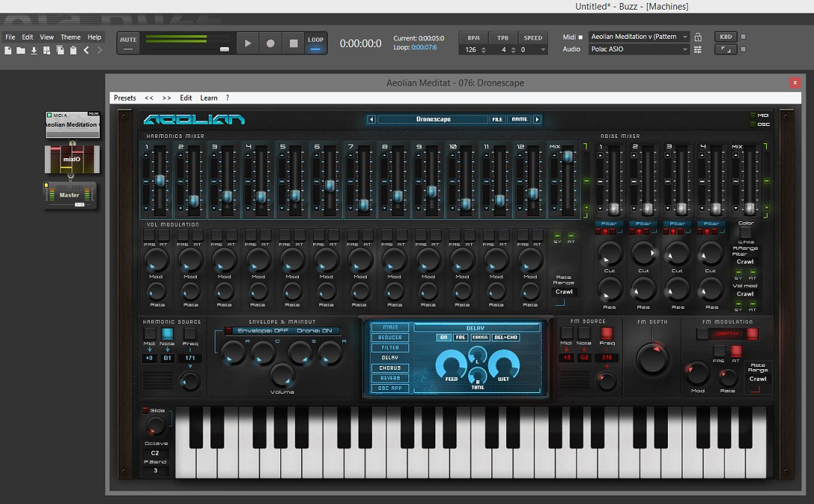Click harmonic 1 fader in Harmonics Mixer
The width and height of the screenshot is (814, 504).
tap(160, 180)
